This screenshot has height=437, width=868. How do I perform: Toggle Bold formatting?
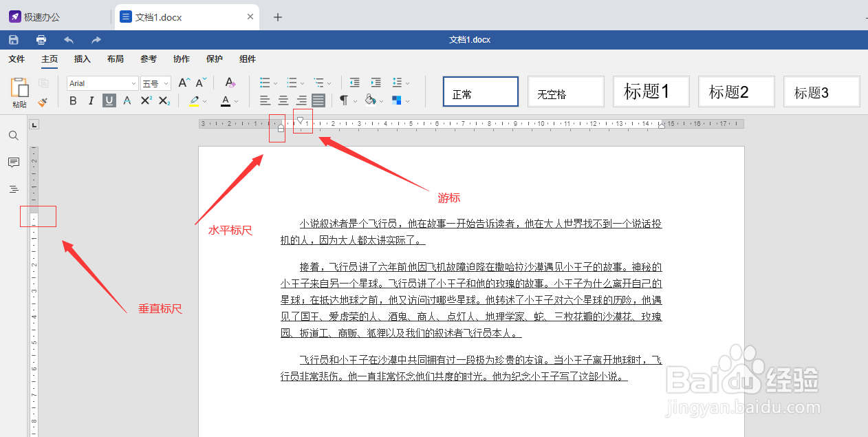pyautogui.click(x=73, y=101)
